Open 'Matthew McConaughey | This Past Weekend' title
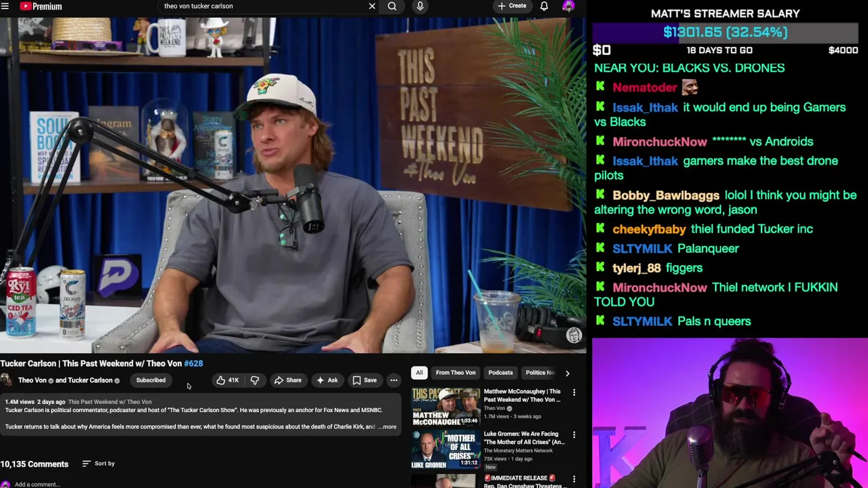868x488 pixels. [x=522, y=395]
